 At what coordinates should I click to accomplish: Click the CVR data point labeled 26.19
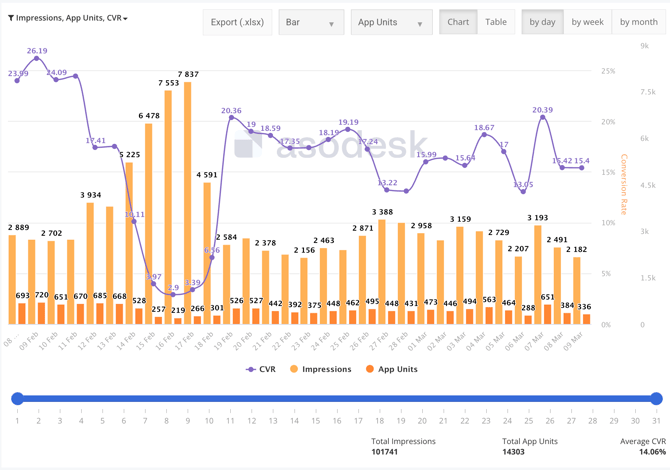(37, 59)
